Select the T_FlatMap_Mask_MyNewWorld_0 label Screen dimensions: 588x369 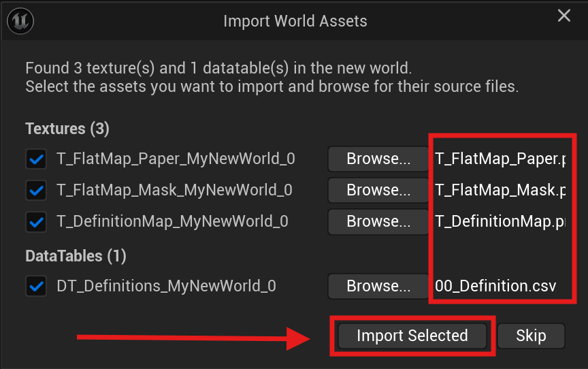click(174, 190)
